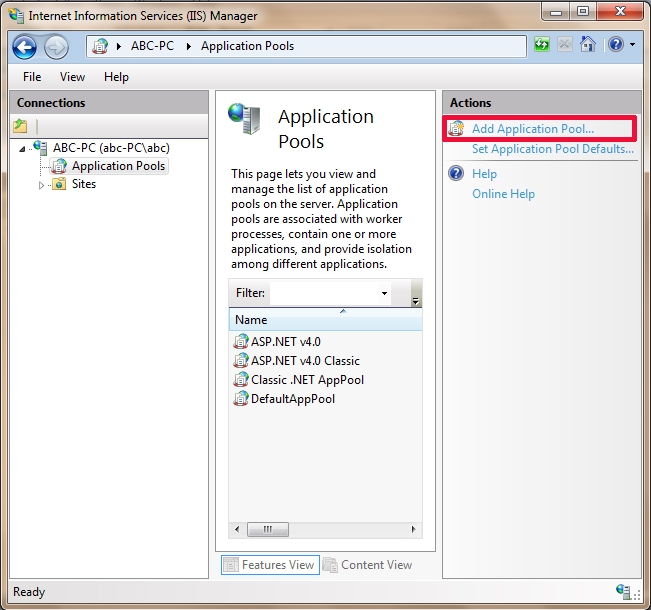Open the View menu
This screenshot has width=651, height=610.
click(72, 77)
